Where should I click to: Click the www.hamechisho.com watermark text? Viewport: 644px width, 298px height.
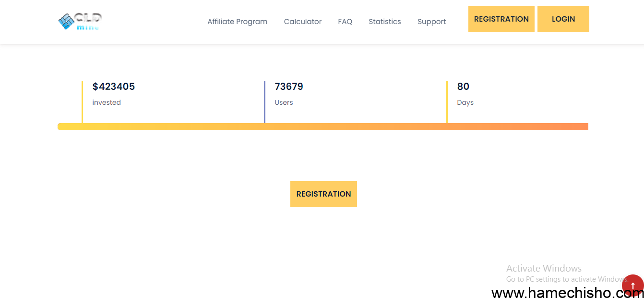[557, 292]
